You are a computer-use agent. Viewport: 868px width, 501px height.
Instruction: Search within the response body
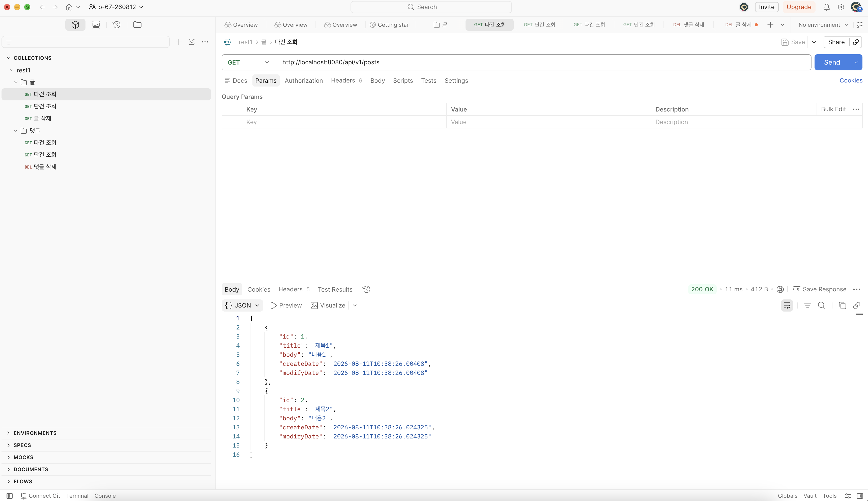[822, 305]
